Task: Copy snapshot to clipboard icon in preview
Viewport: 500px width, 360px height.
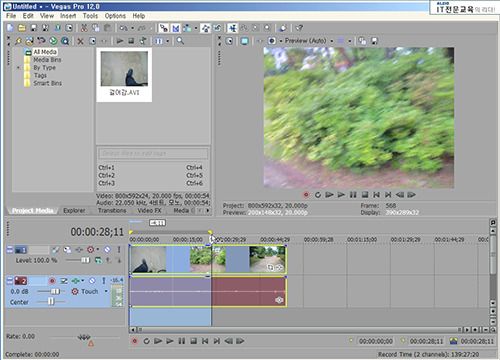Action: pos(362,41)
